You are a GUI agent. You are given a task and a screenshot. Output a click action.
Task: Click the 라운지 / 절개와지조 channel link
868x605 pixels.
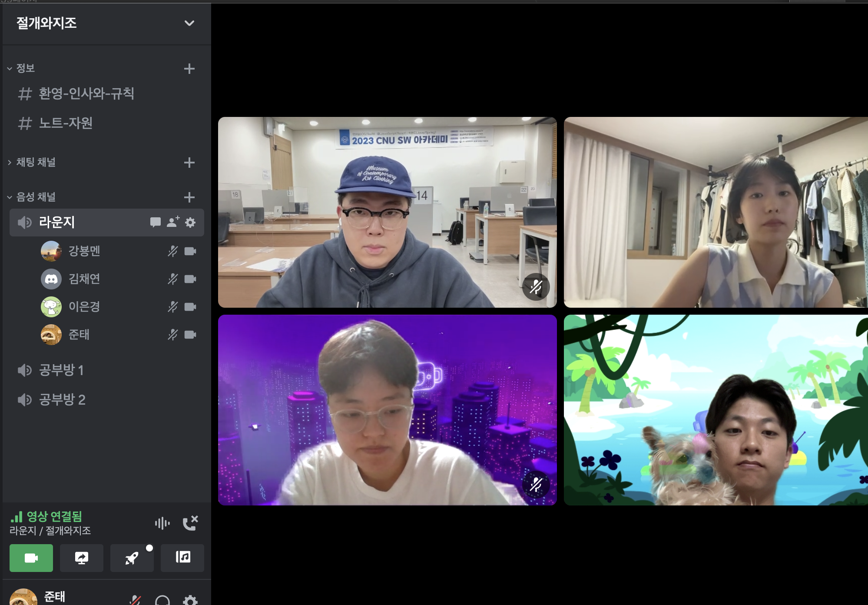click(50, 531)
